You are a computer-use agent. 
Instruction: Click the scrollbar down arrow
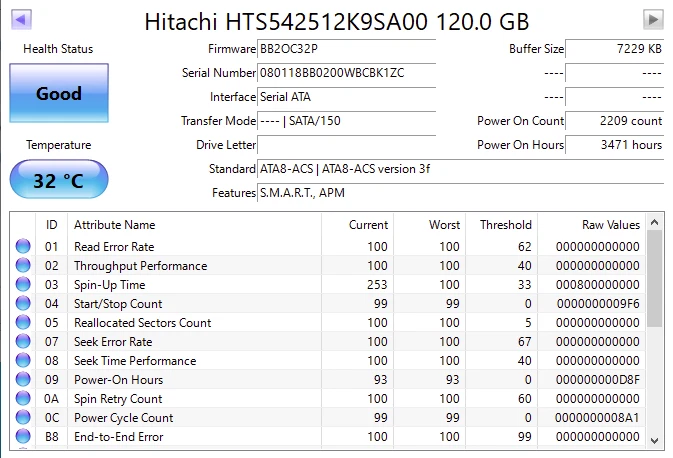(x=655, y=441)
